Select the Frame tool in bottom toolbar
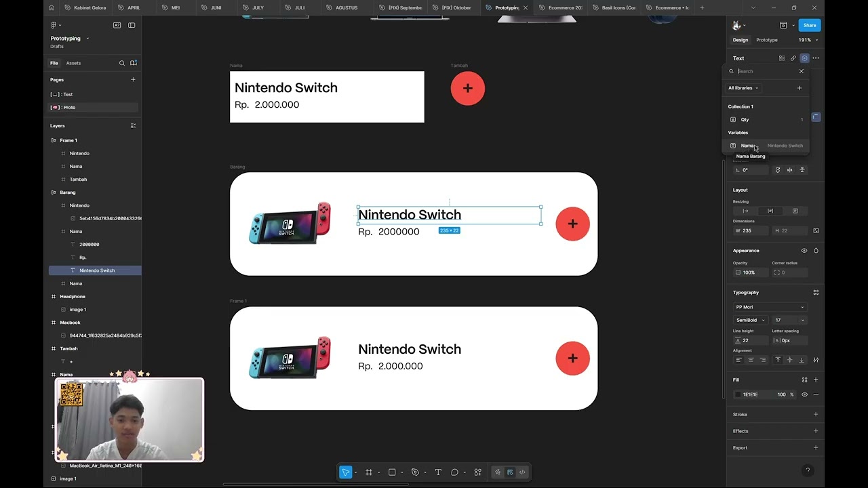The height and width of the screenshot is (488, 868). pos(369,472)
